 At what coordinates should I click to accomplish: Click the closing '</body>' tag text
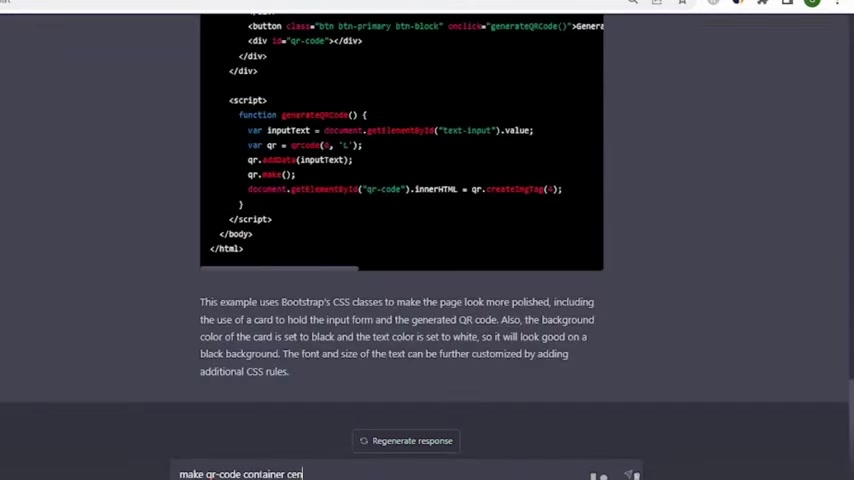click(x=236, y=234)
